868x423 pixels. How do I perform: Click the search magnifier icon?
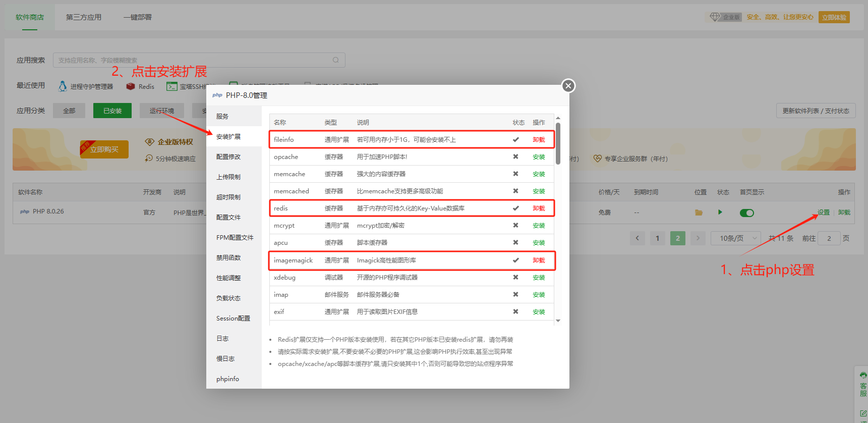pos(335,60)
